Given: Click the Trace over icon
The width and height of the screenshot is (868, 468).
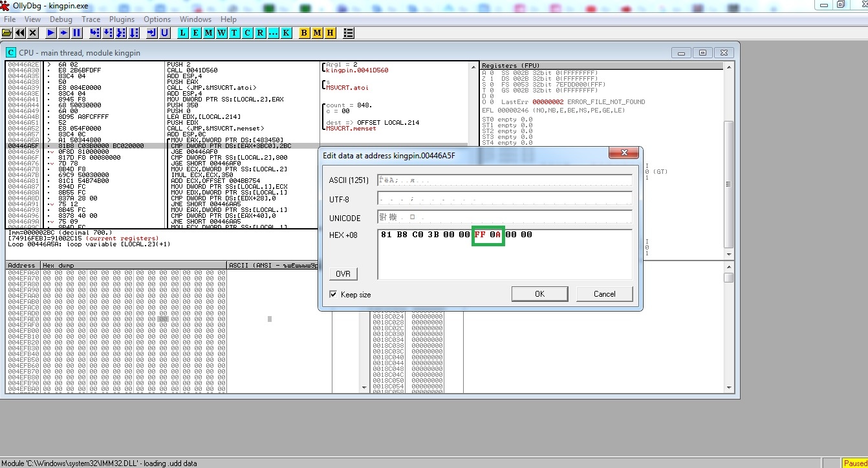Looking at the screenshot, I should [x=134, y=33].
